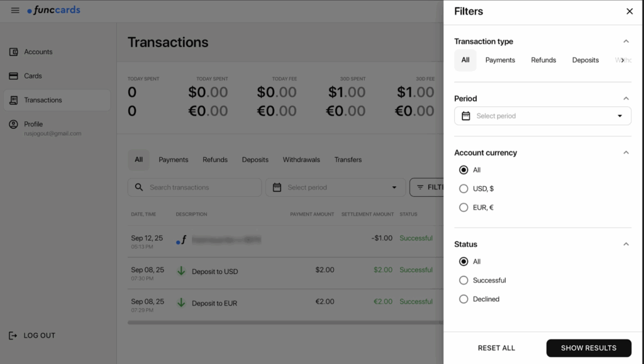Collapse the Status section

pyautogui.click(x=626, y=244)
